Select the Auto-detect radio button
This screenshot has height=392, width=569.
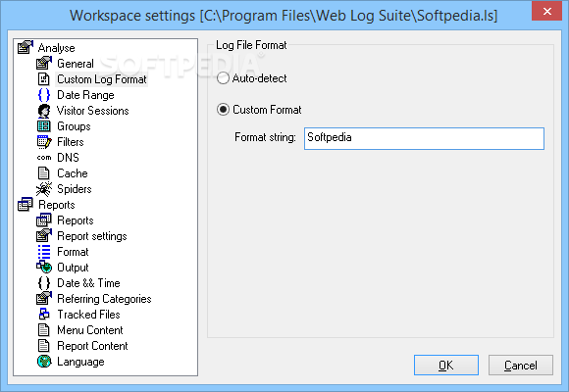point(223,78)
